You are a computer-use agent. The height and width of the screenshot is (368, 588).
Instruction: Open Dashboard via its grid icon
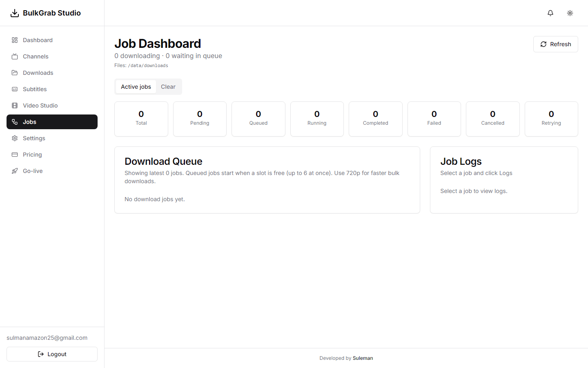point(15,40)
